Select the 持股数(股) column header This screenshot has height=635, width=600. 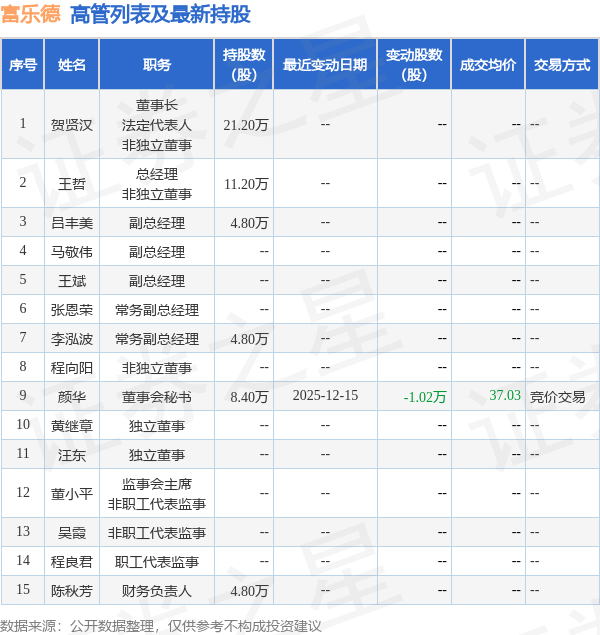tap(244, 64)
